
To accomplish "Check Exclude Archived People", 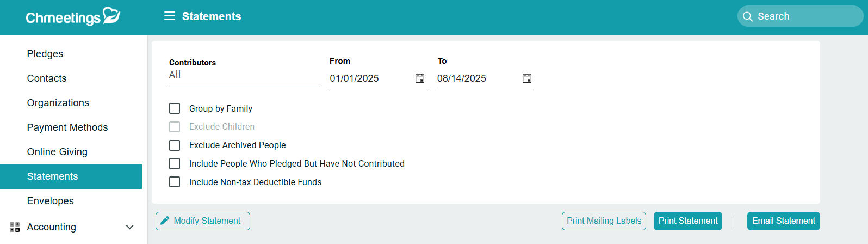I will pyautogui.click(x=175, y=145).
